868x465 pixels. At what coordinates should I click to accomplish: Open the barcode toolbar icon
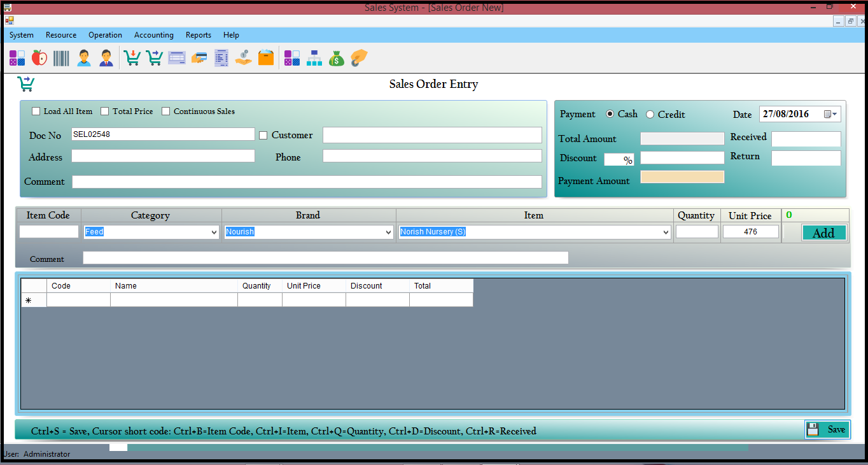click(62, 59)
